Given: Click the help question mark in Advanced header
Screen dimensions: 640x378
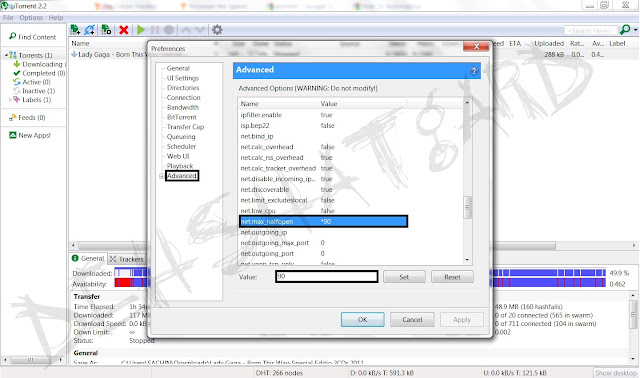Looking at the screenshot, I should 473,71.
